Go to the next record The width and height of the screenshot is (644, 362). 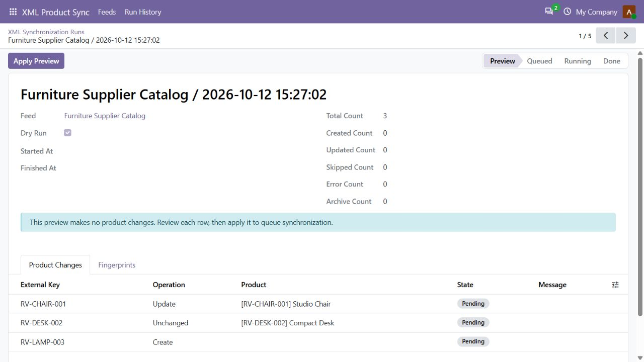point(626,36)
